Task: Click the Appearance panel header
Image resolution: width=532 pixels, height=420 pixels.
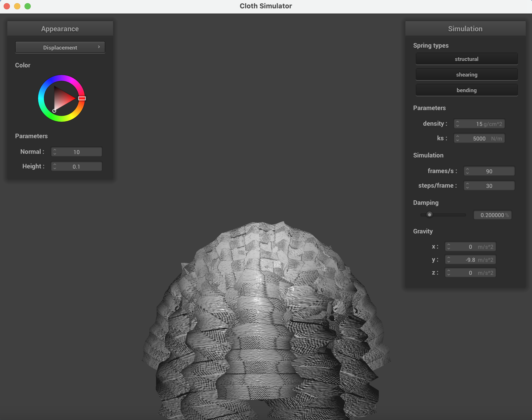Action: 60,29
